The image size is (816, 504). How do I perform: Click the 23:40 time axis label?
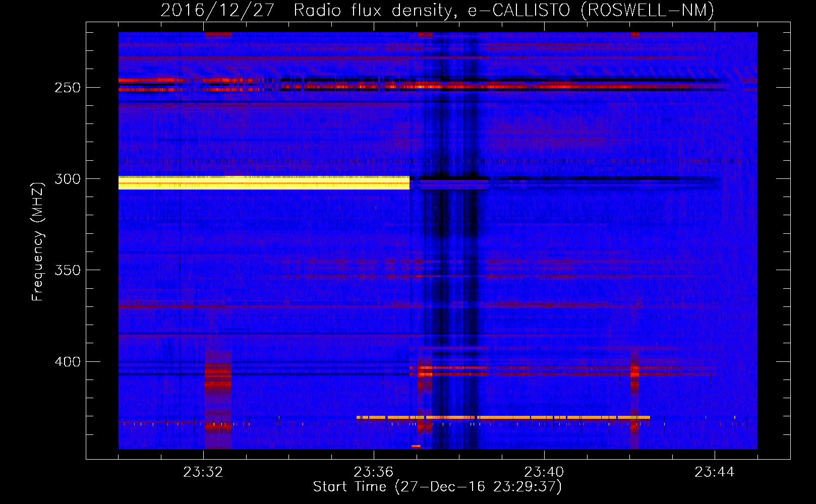click(x=544, y=472)
